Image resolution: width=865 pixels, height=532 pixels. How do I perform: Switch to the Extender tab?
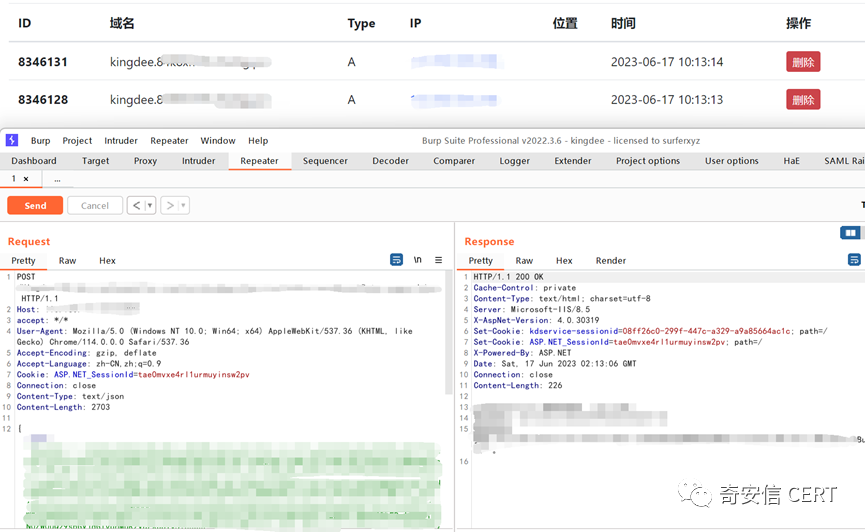pyautogui.click(x=573, y=161)
